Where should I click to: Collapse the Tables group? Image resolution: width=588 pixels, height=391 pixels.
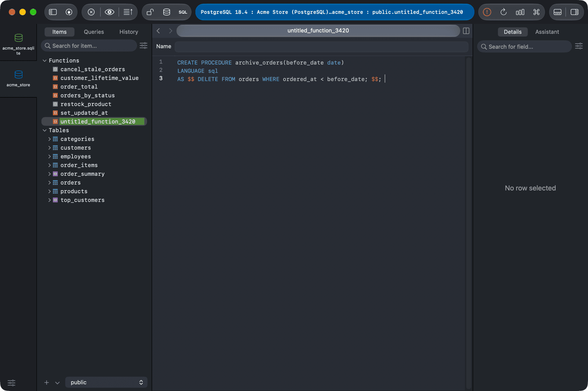(x=44, y=130)
